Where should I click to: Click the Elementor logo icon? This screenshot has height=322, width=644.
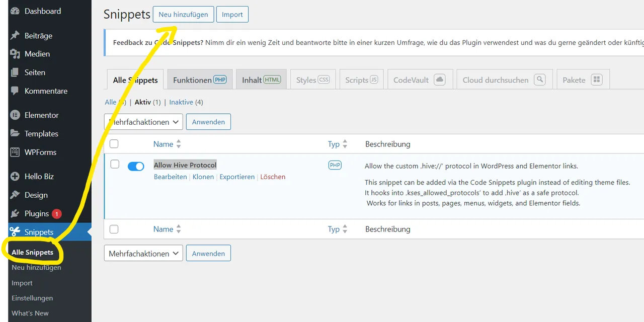coord(15,115)
